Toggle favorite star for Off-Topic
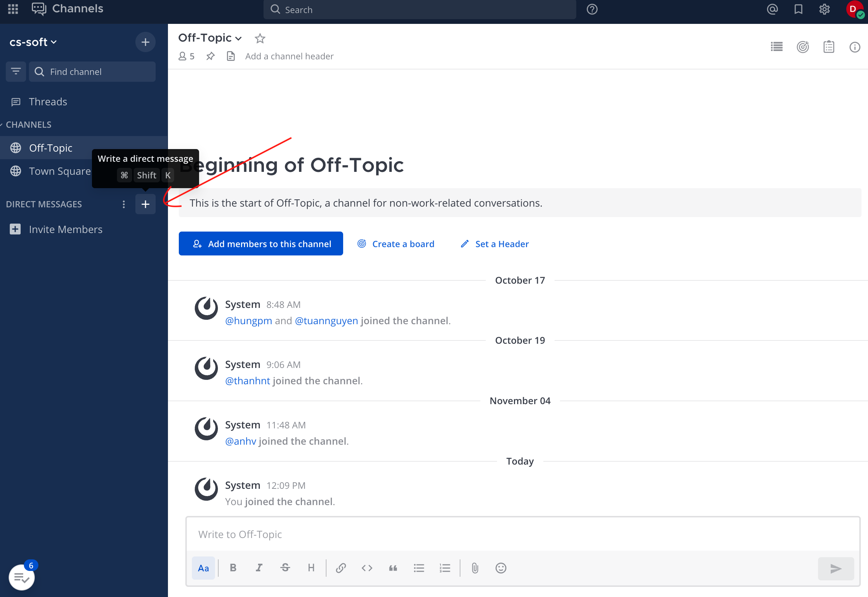 coord(260,38)
